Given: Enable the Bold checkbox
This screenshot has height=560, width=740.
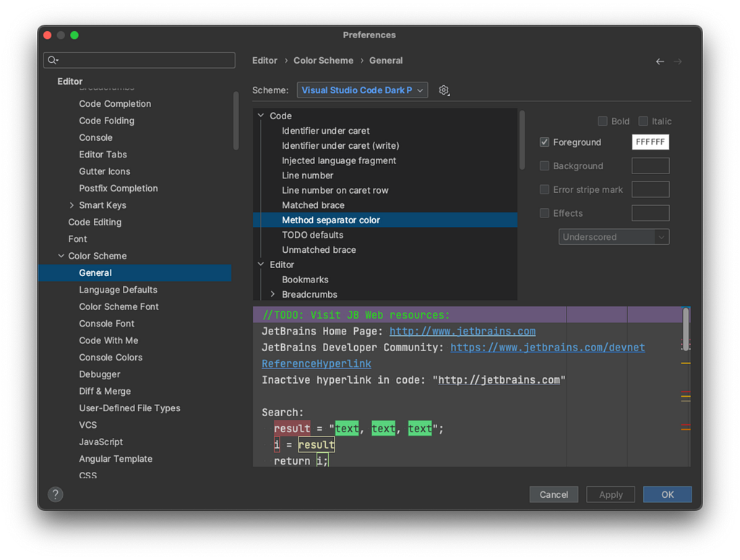Looking at the screenshot, I should (602, 121).
